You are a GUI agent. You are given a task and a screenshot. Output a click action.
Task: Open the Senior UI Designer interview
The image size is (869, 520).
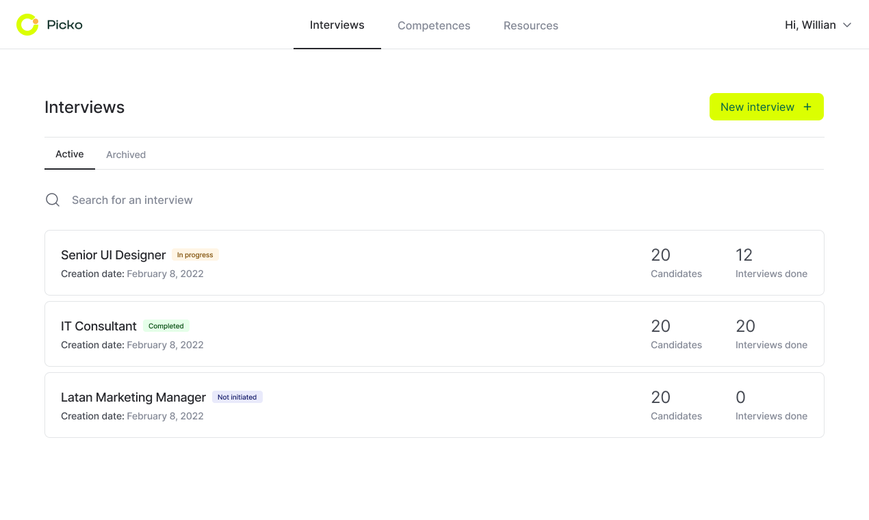[434, 263]
